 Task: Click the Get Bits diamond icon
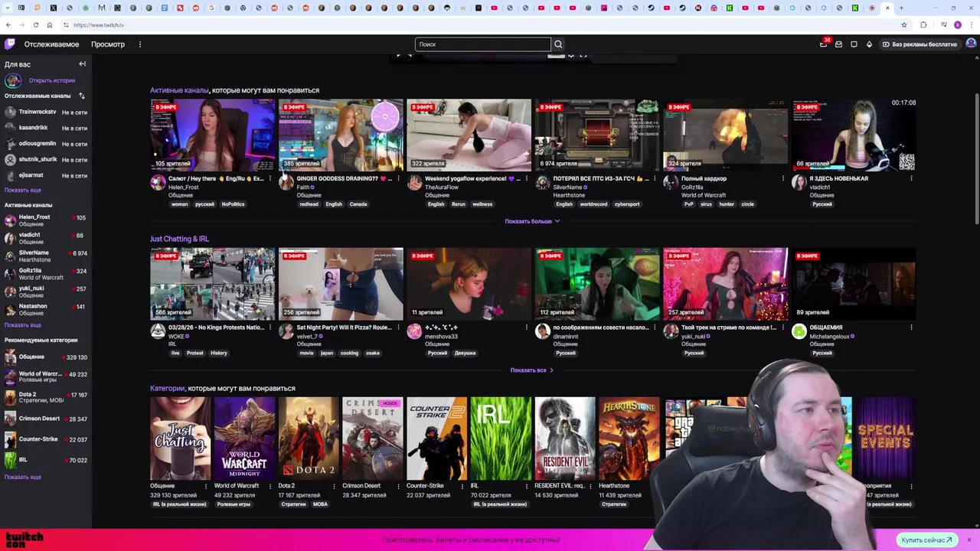coord(869,44)
